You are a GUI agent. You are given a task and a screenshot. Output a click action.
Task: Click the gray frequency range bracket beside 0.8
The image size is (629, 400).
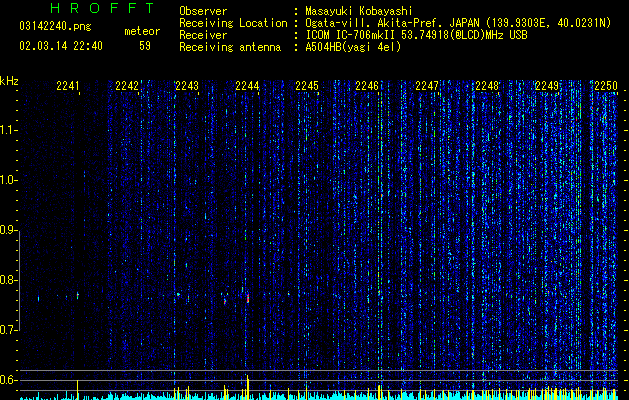pyautogui.click(x=19, y=280)
